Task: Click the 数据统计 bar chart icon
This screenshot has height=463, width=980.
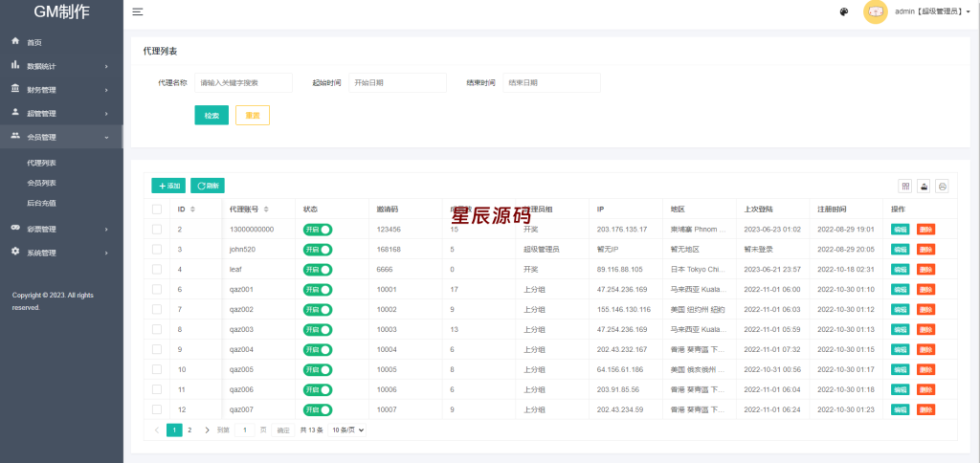Action: pyautogui.click(x=15, y=64)
